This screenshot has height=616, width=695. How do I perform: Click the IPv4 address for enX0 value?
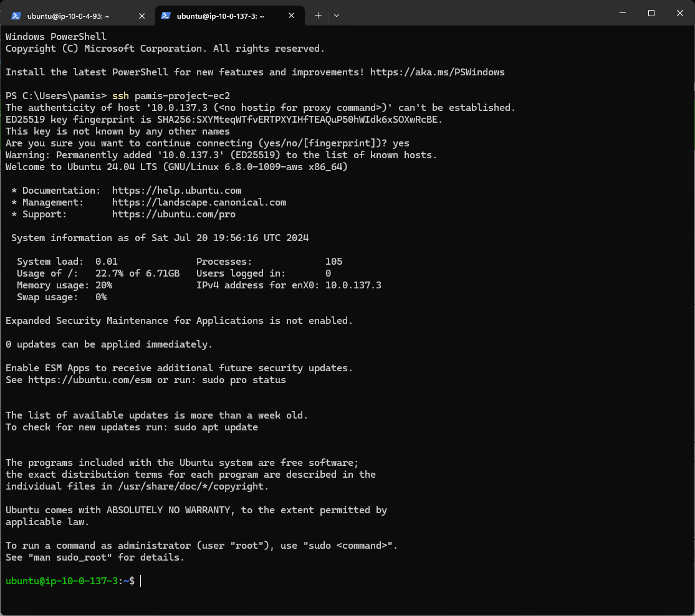353,286
